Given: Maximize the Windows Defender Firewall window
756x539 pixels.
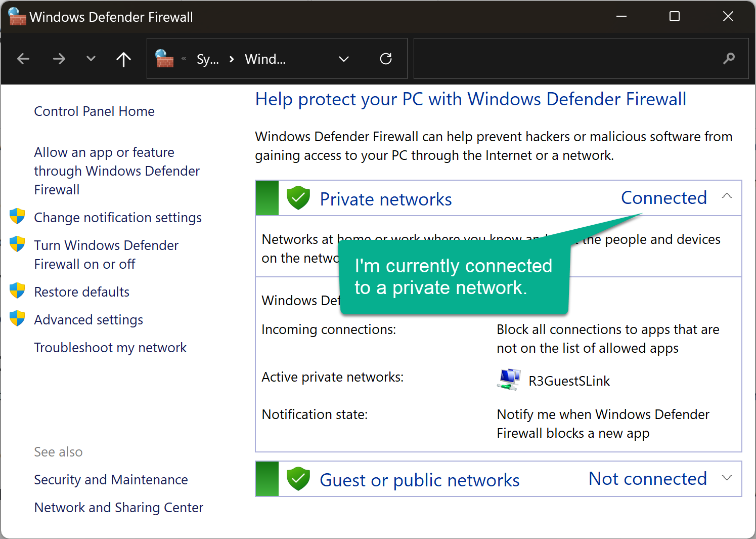Looking at the screenshot, I should (x=674, y=17).
